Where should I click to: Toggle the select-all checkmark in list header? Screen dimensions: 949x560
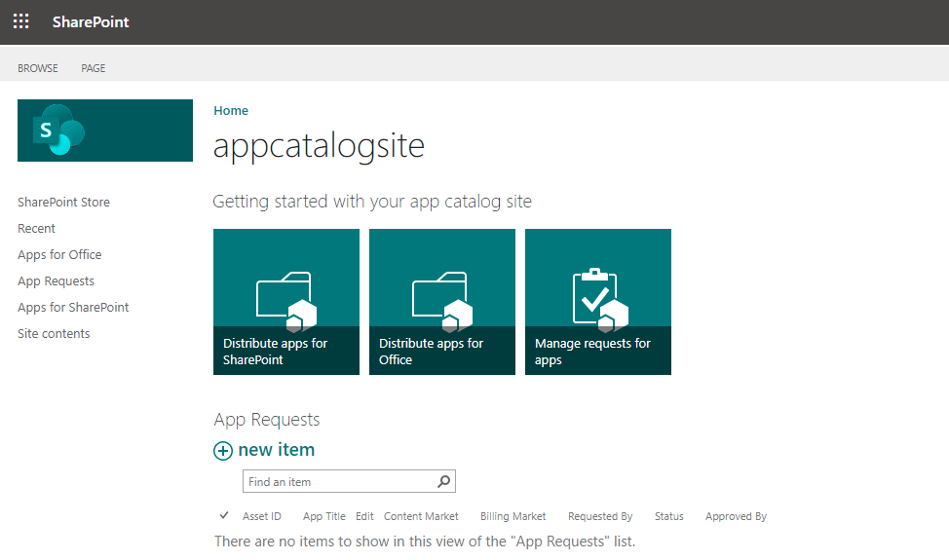[224, 515]
